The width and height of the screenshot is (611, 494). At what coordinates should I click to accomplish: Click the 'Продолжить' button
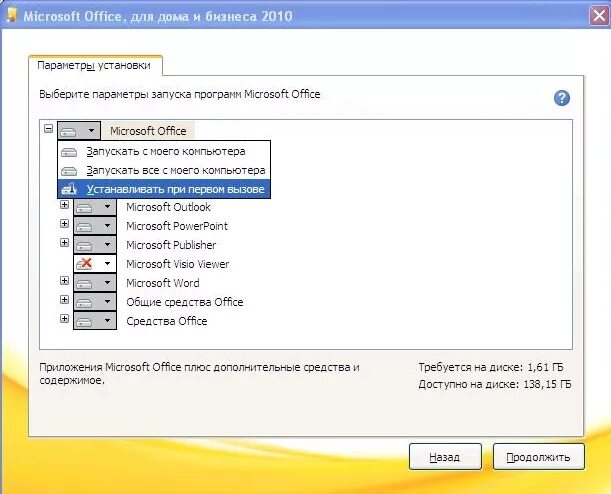click(x=539, y=457)
